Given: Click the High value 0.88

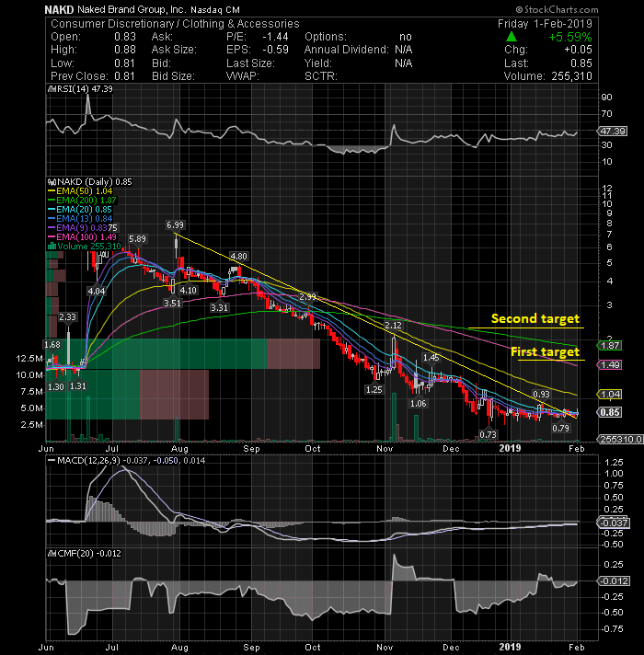Looking at the screenshot, I should click(x=125, y=50).
